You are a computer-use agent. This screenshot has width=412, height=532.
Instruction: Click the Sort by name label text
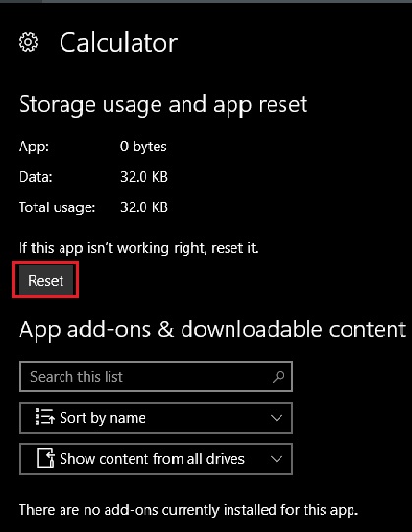(x=102, y=418)
